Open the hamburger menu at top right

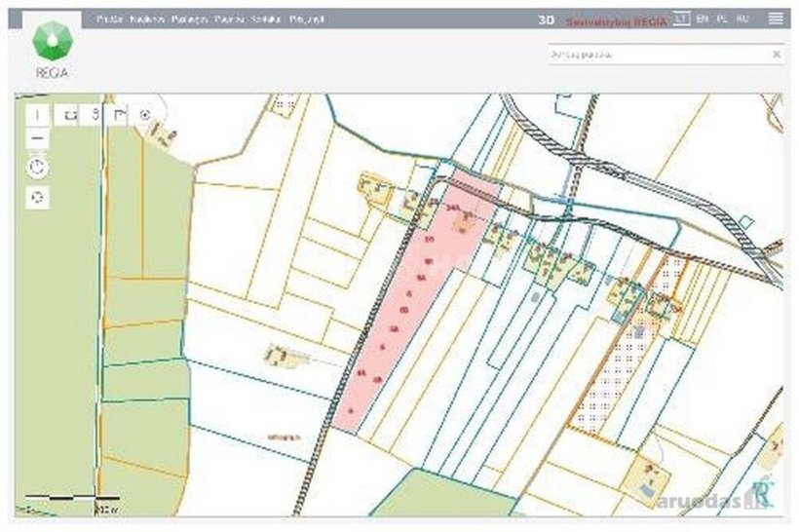click(775, 19)
